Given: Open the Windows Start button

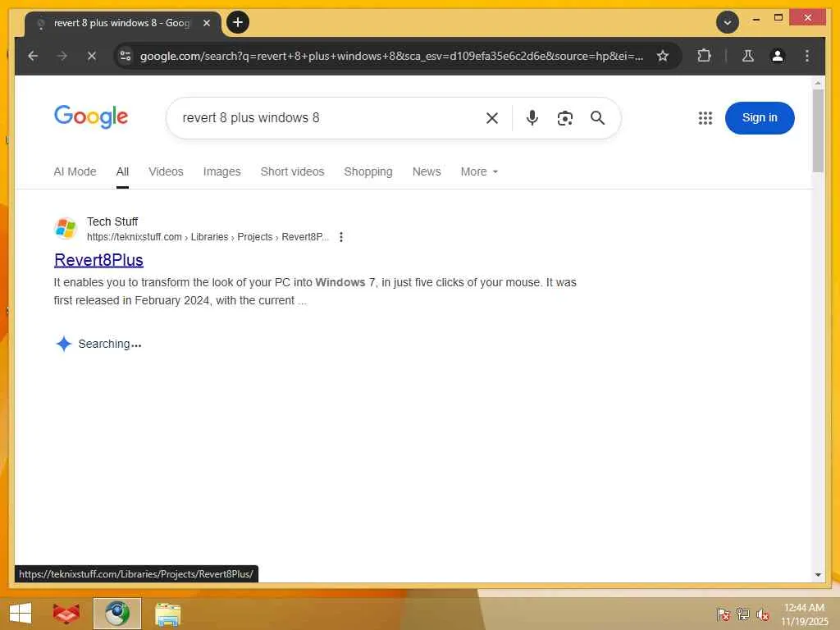Looking at the screenshot, I should [x=21, y=614].
